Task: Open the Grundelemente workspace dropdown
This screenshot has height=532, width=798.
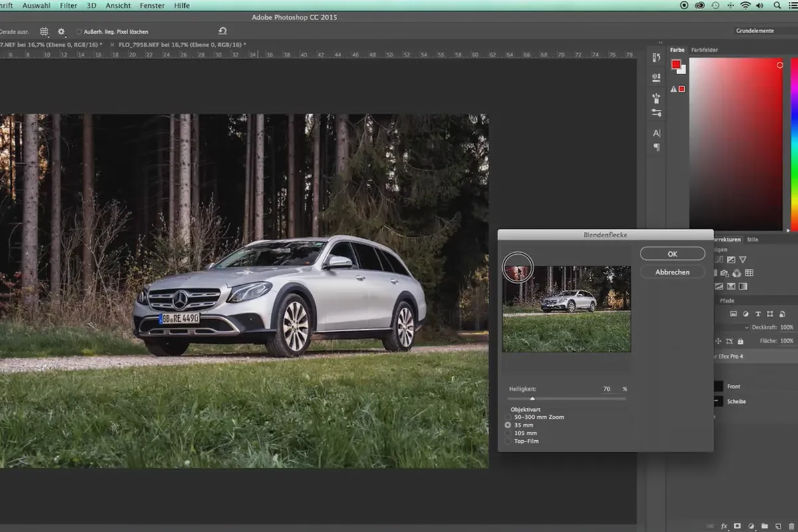Action: pos(765,31)
